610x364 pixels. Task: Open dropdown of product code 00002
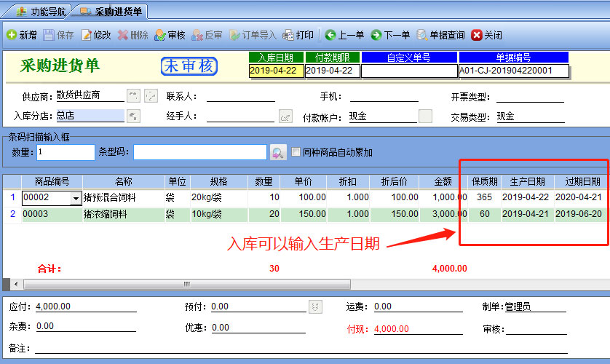(75, 198)
